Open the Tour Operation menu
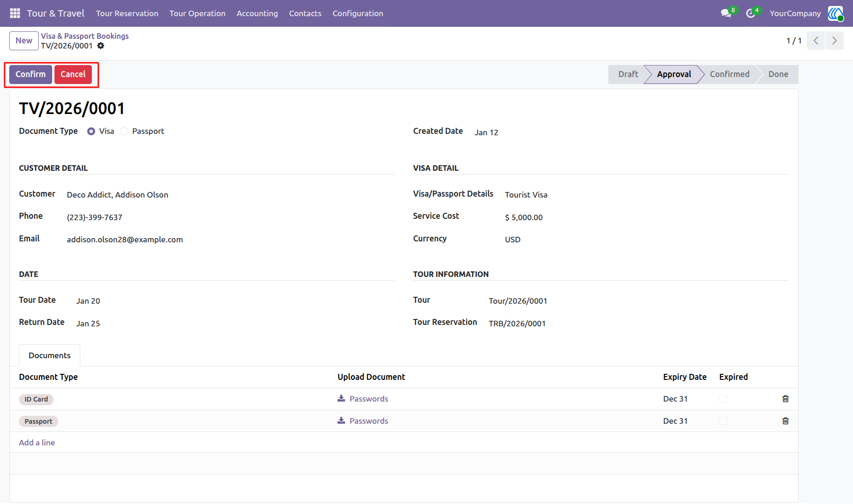Image resolution: width=853 pixels, height=504 pixels. click(198, 13)
